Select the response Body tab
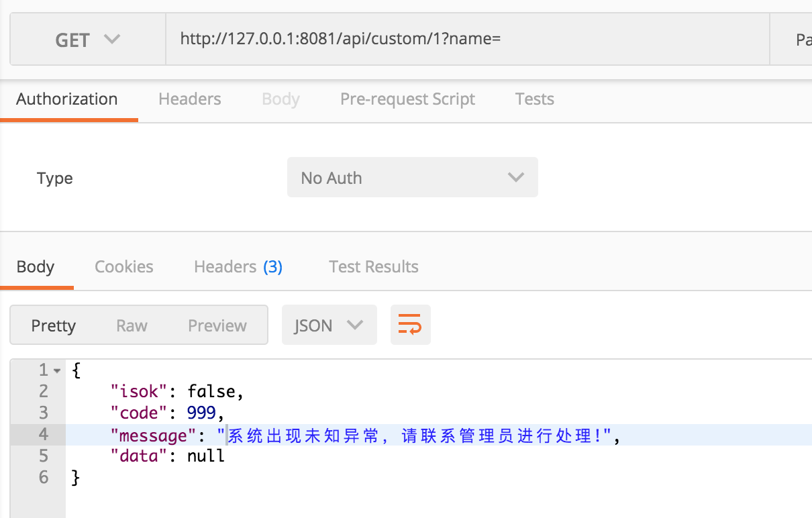812x518 pixels. [35, 267]
